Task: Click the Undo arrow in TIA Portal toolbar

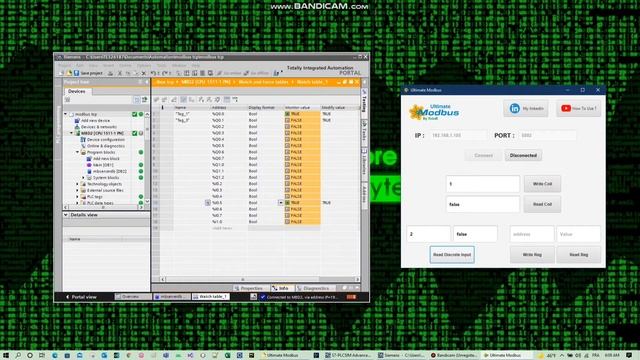Action: pyautogui.click(x=153, y=73)
